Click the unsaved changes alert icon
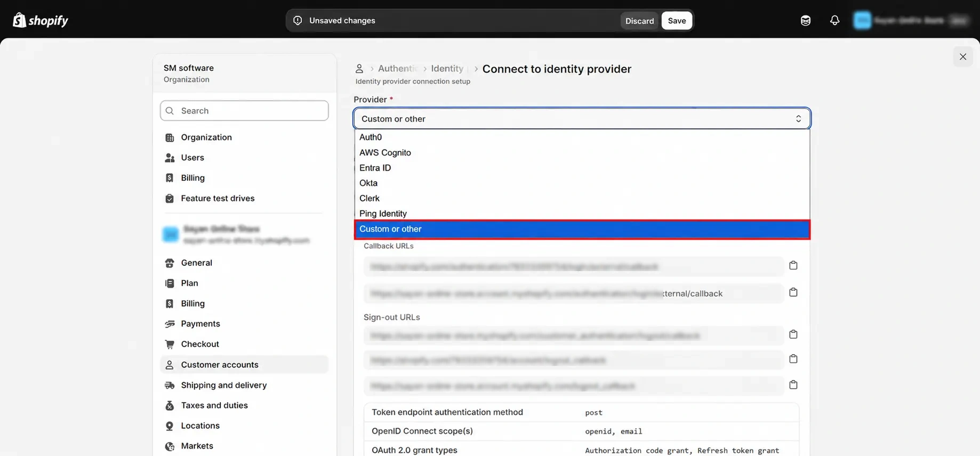Image resolution: width=980 pixels, height=456 pixels. click(298, 20)
